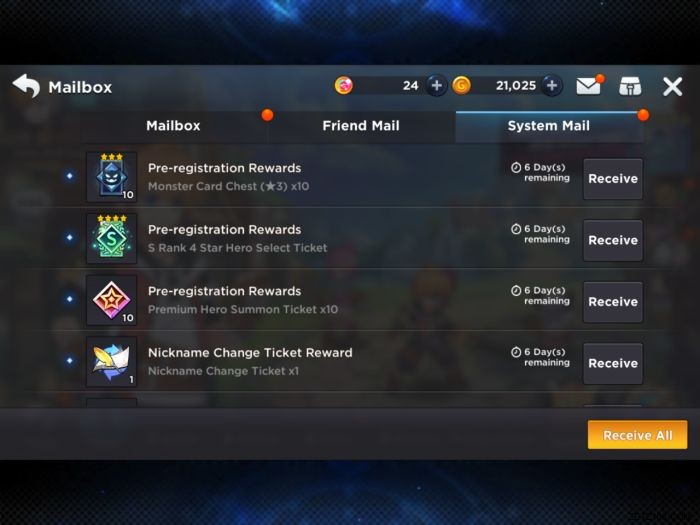Open the shop stall icon in header
The width and height of the screenshot is (700, 525).
[630, 86]
